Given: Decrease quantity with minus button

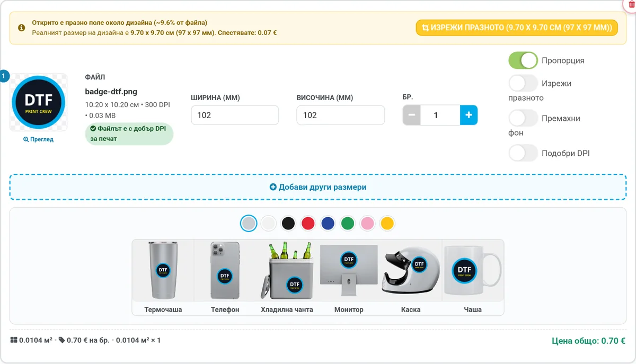Looking at the screenshot, I should 412,115.
